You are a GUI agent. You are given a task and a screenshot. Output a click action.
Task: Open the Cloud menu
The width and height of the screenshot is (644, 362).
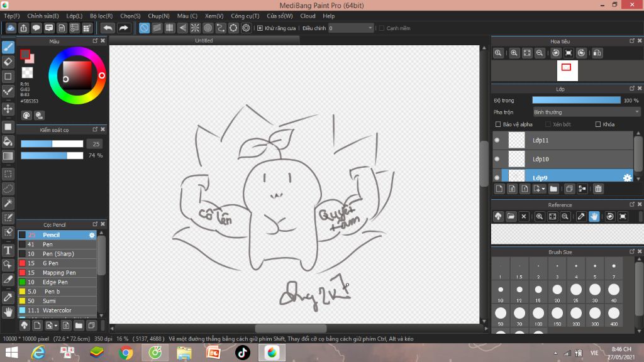(308, 16)
